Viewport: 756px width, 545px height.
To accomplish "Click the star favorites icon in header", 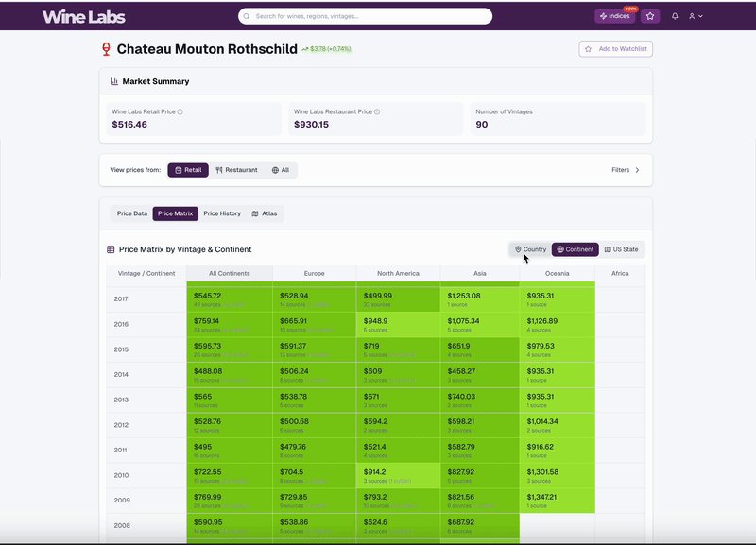I will (650, 16).
